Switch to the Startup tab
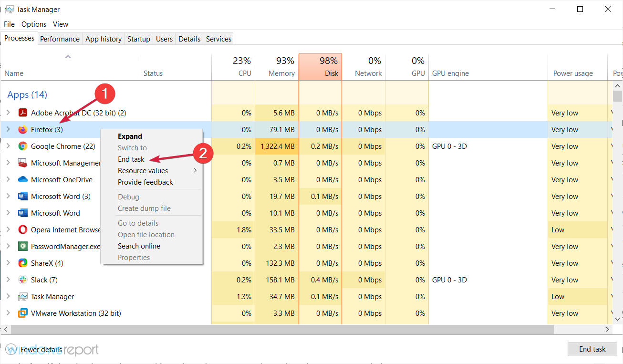Screen dimensions: 623x364 138,39
